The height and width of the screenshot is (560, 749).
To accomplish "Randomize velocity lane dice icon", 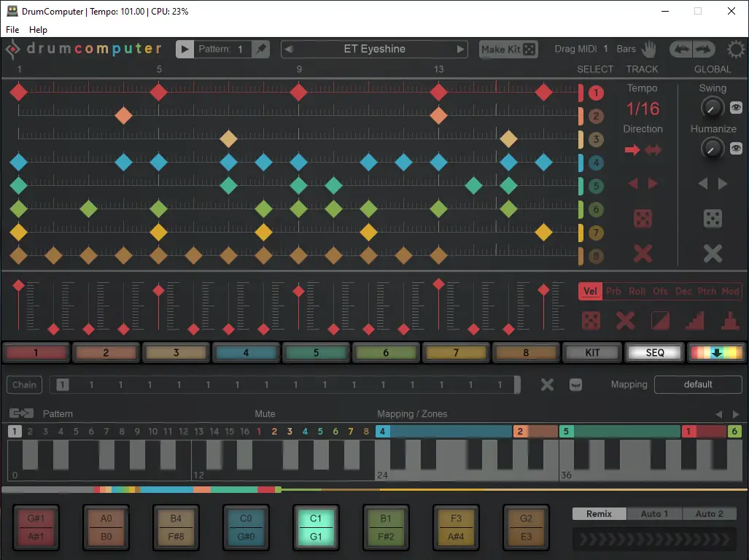I will coord(591,321).
